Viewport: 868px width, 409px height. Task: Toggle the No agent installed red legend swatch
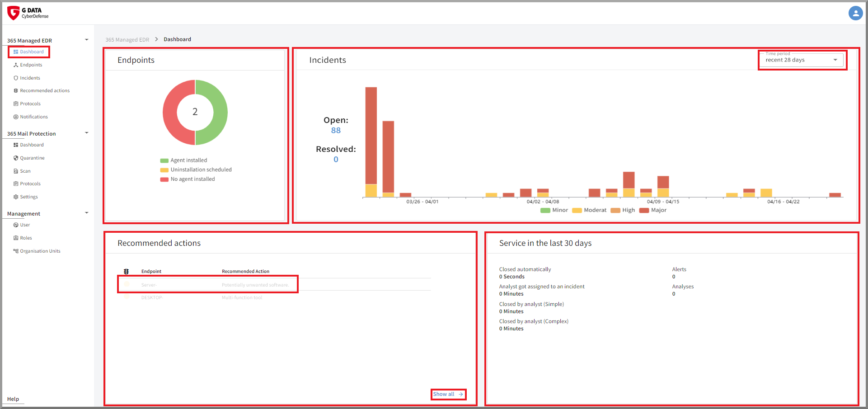tap(164, 179)
